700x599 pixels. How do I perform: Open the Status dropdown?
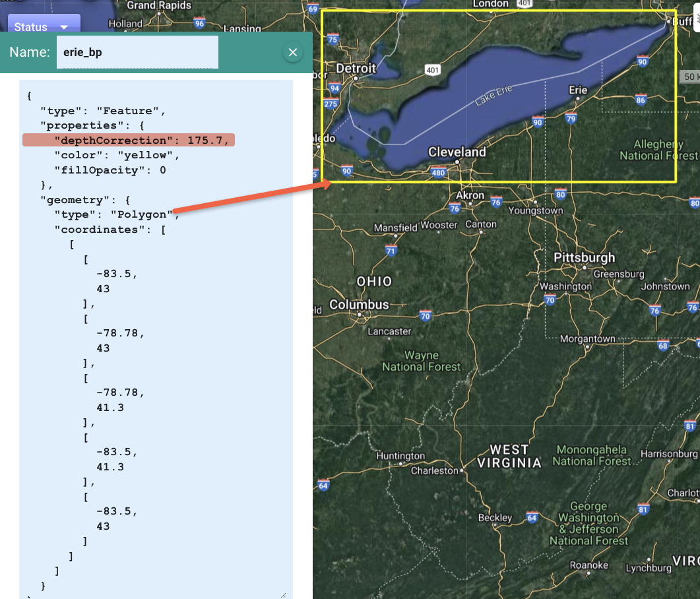43,26
